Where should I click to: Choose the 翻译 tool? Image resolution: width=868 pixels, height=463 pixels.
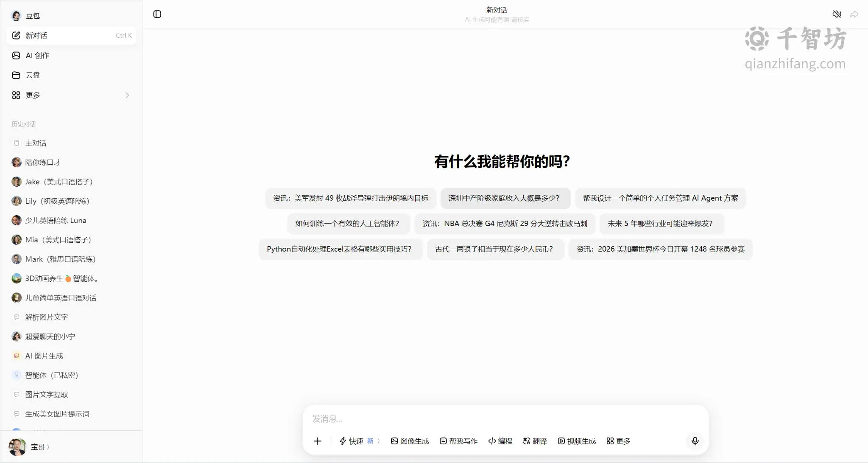click(535, 441)
